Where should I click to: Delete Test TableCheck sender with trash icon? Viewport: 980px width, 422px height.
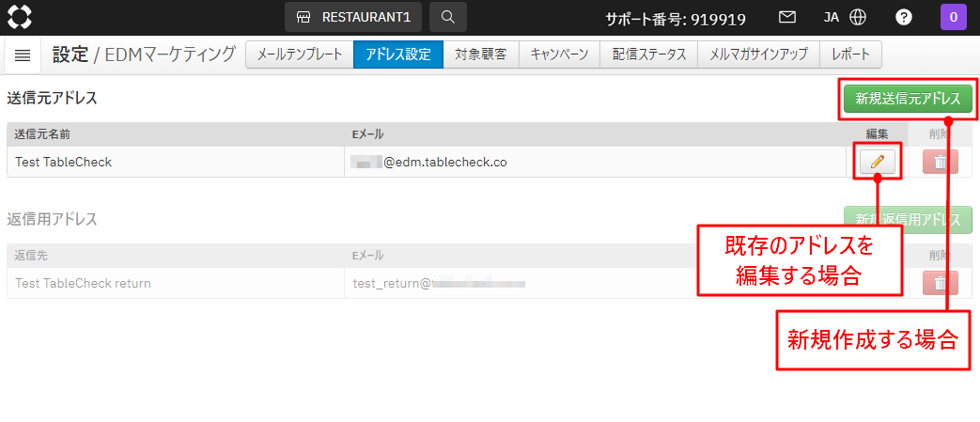click(x=940, y=162)
